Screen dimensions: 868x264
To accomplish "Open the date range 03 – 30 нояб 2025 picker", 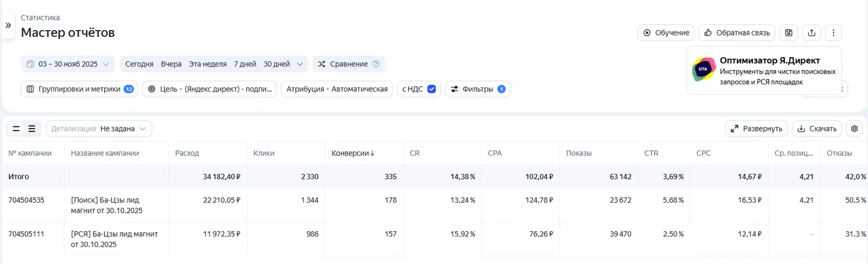I will pos(68,64).
